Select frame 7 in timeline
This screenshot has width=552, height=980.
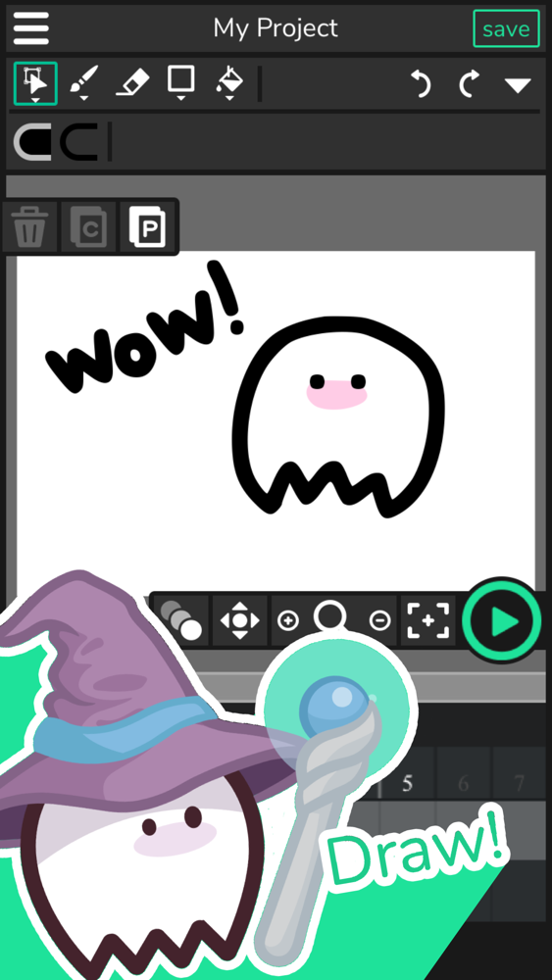519,784
